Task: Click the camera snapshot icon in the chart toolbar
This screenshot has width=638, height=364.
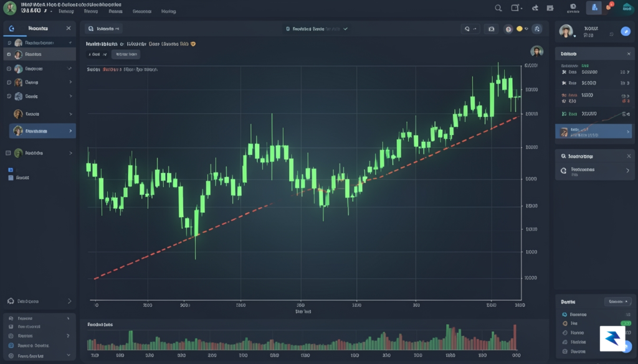Action: (x=492, y=29)
